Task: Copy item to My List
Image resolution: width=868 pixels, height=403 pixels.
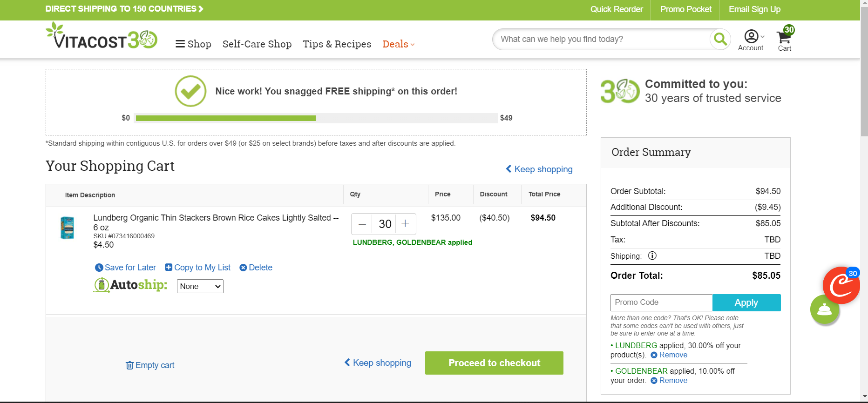Action: [x=198, y=268]
